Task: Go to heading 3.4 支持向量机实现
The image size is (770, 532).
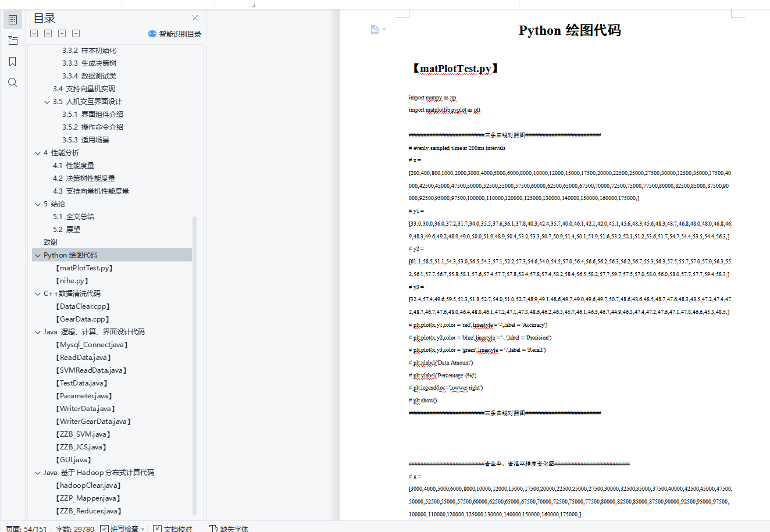Action: [84, 89]
